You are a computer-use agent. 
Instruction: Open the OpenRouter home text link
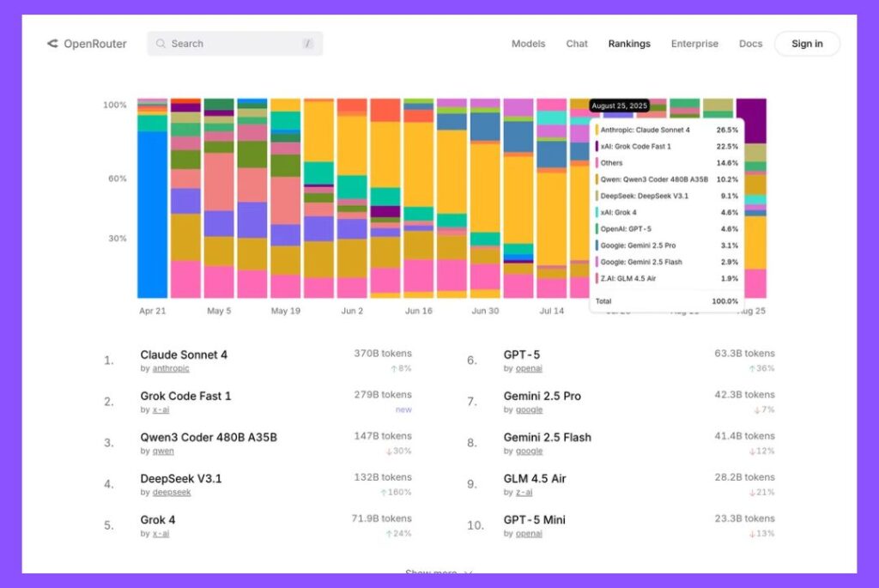click(x=95, y=44)
